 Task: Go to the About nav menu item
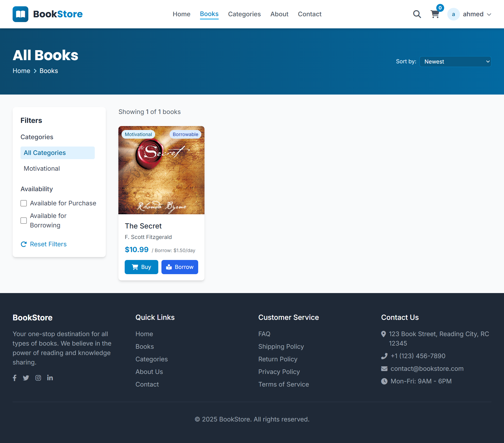coord(279,14)
